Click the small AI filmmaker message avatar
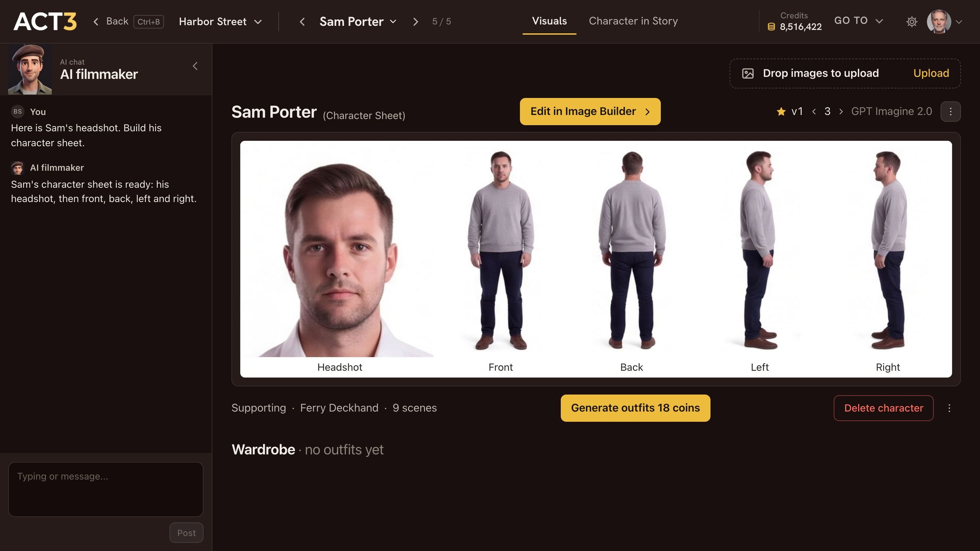The image size is (980, 551). tap(18, 168)
